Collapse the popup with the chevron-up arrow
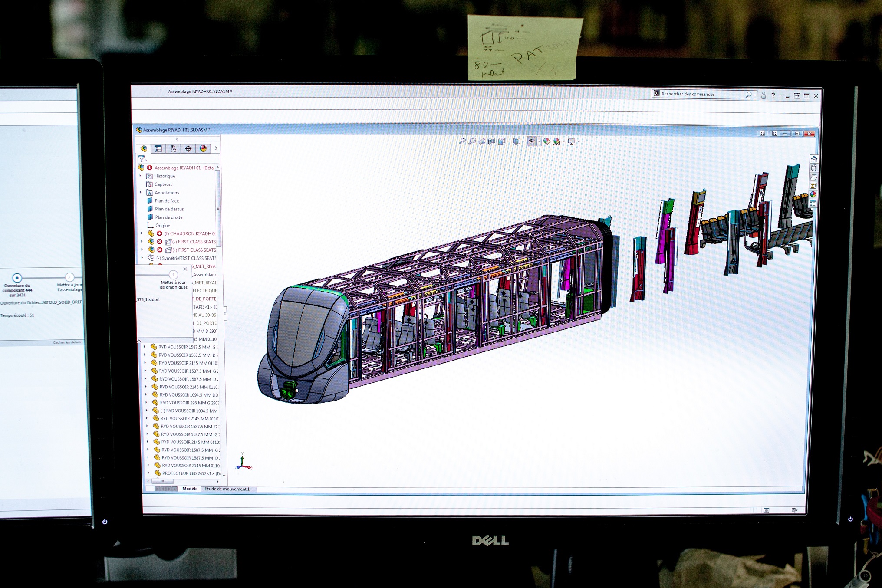Screen dimensions: 882x588 (139, 341)
